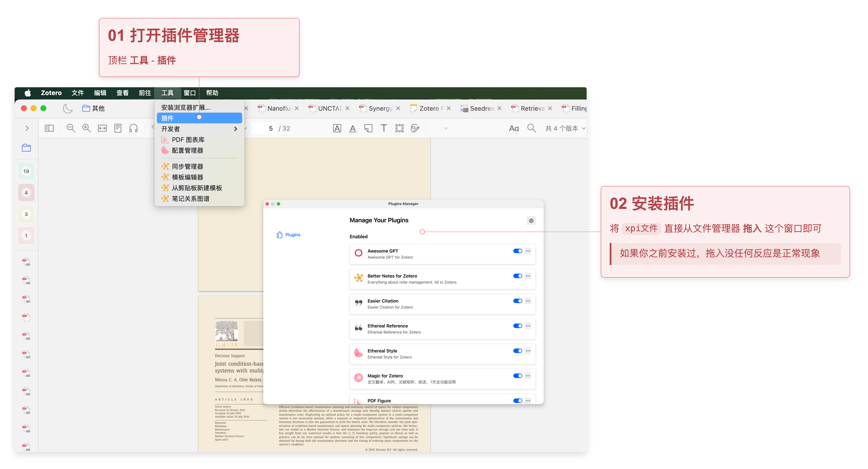The height and width of the screenshot is (469, 868).
Task: Disable the Ethereal Reference plugin toggle
Action: pyautogui.click(x=517, y=326)
